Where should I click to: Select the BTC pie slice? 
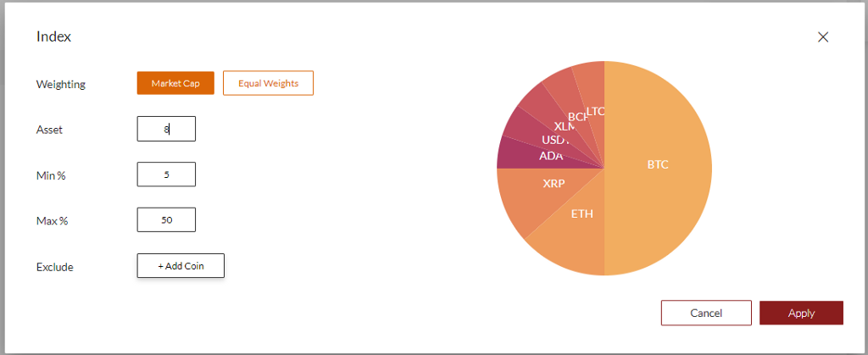(x=658, y=164)
